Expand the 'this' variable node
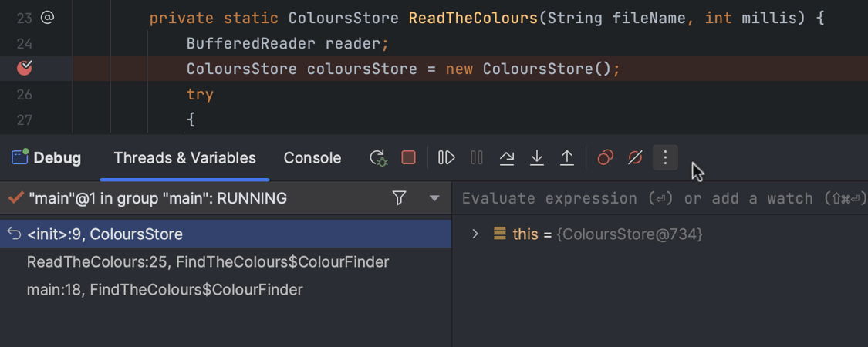868x347 pixels. [475, 234]
